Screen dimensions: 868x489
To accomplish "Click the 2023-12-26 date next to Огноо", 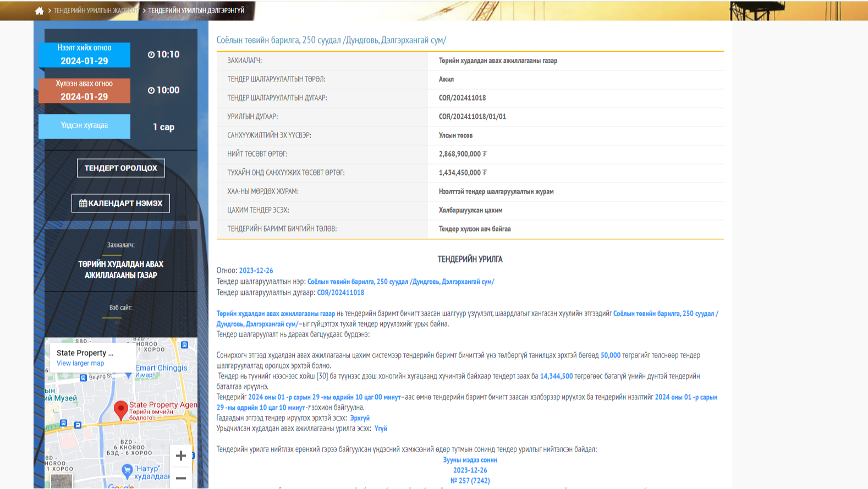I will (256, 271).
